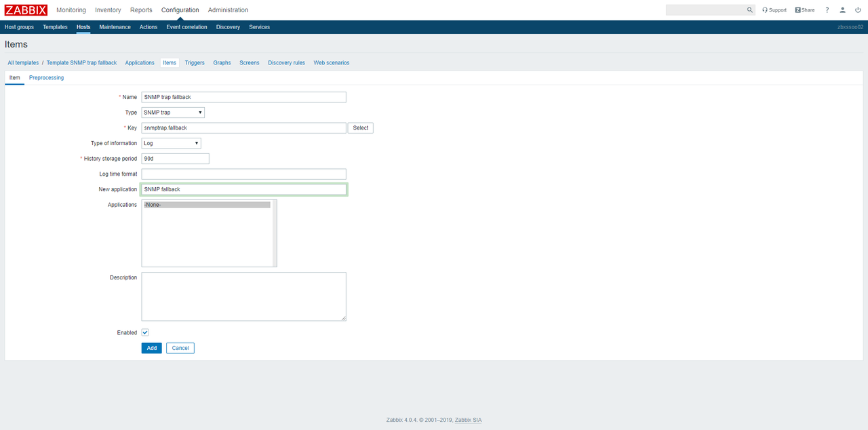The height and width of the screenshot is (430, 868).
Task: Select -None- in Applications list
Action: (207, 205)
